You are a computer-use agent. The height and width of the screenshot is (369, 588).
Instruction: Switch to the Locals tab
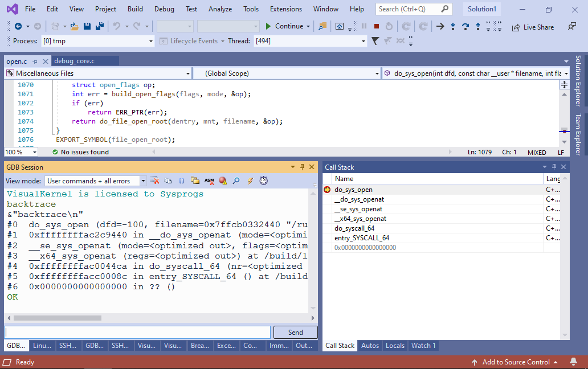(395, 346)
